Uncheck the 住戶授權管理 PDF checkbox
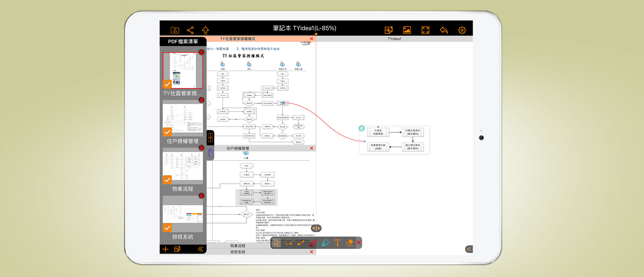The image size is (644, 277). pyautogui.click(x=167, y=132)
